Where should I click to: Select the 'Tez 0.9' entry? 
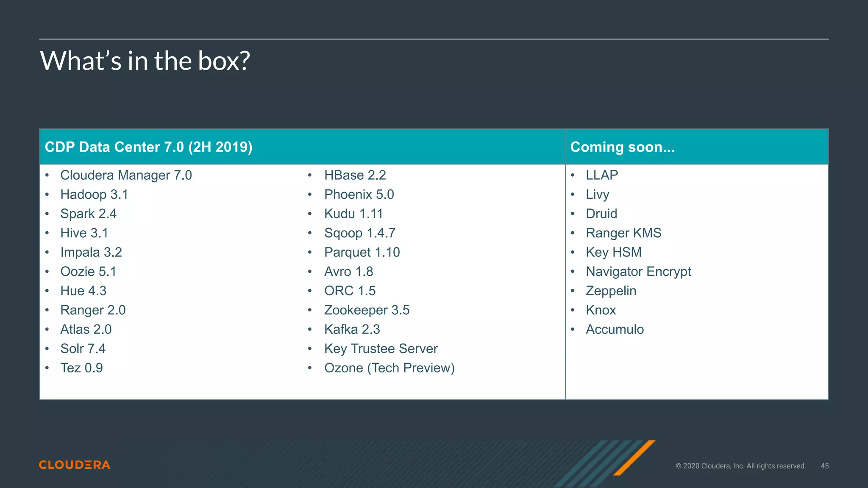(x=81, y=368)
